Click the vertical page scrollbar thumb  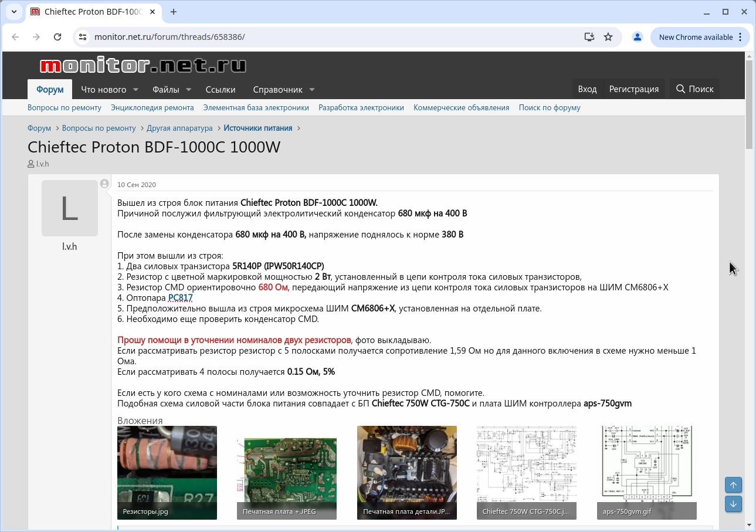point(749,104)
